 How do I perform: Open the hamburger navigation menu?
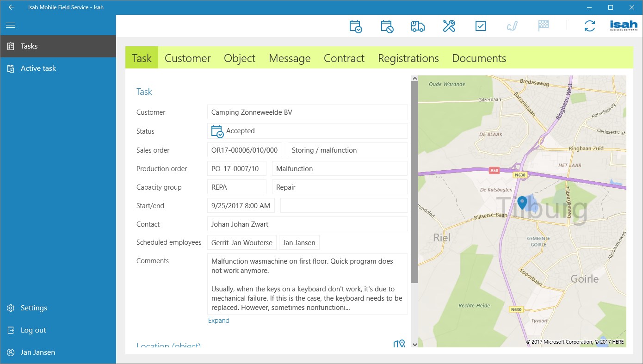(10, 25)
